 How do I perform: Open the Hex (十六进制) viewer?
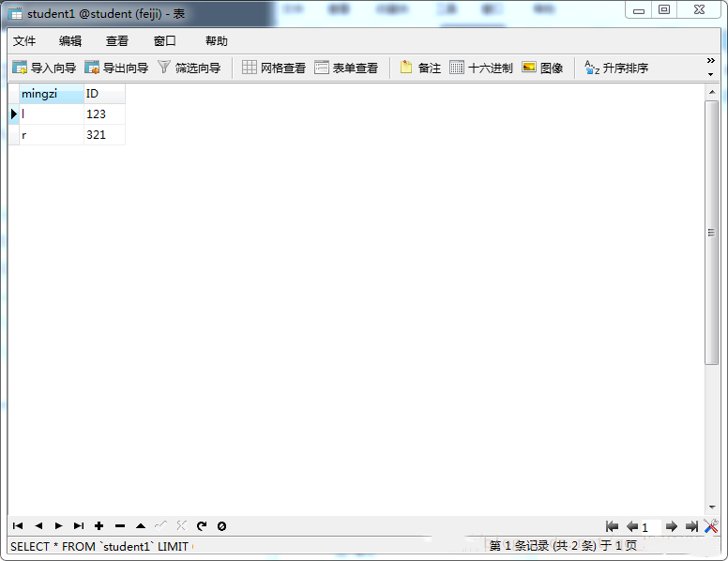(x=481, y=68)
